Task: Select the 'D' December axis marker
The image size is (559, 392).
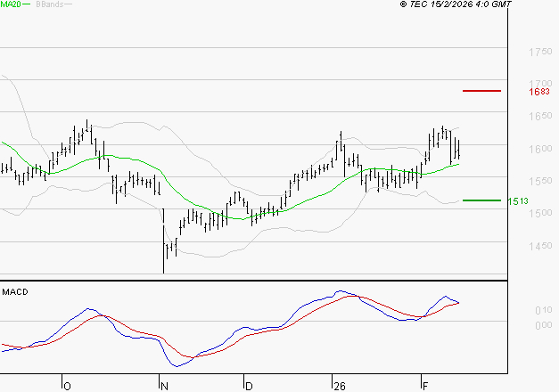Action: tap(248, 386)
